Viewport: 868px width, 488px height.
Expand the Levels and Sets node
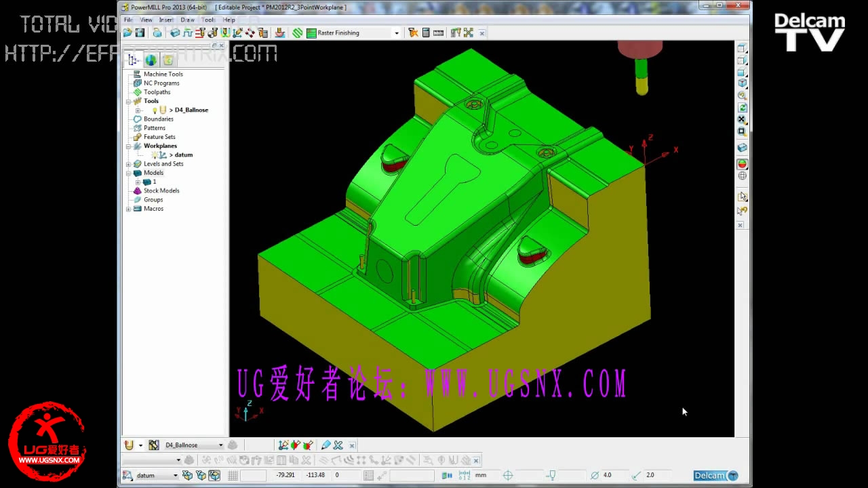tap(128, 164)
